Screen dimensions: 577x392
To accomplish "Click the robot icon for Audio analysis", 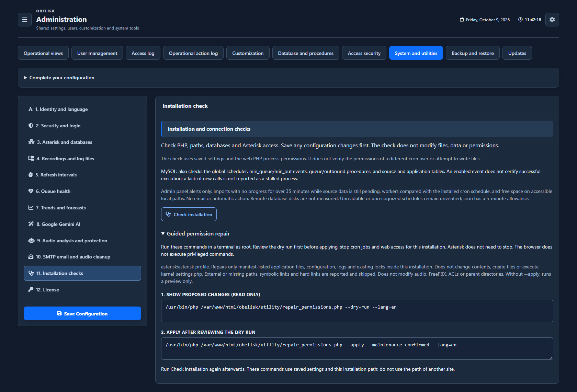I will [x=31, y=241].
